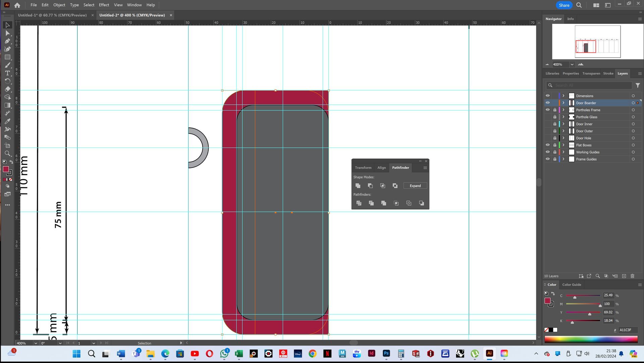Click the Divide pathfinder icon

359,203
